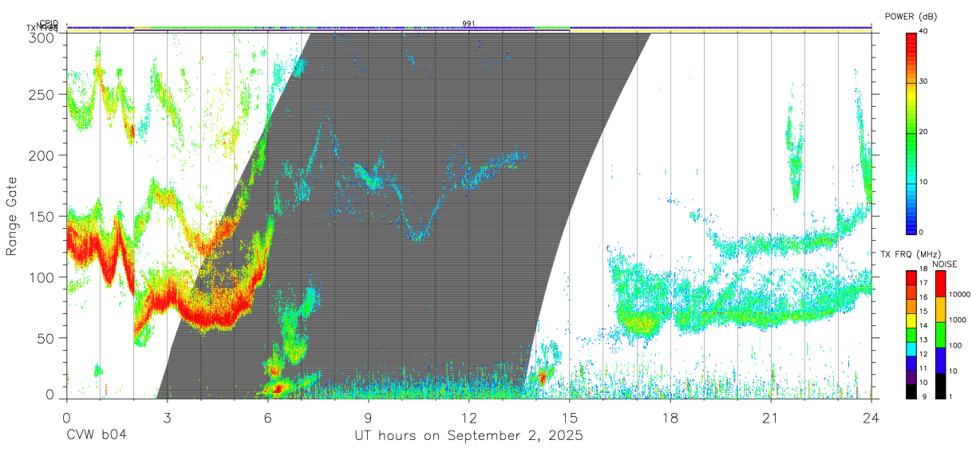The width and height of the screenshot is (980, 452).
Task: Click the blue 10–100 NOISE segment
Action: [940, 360]
